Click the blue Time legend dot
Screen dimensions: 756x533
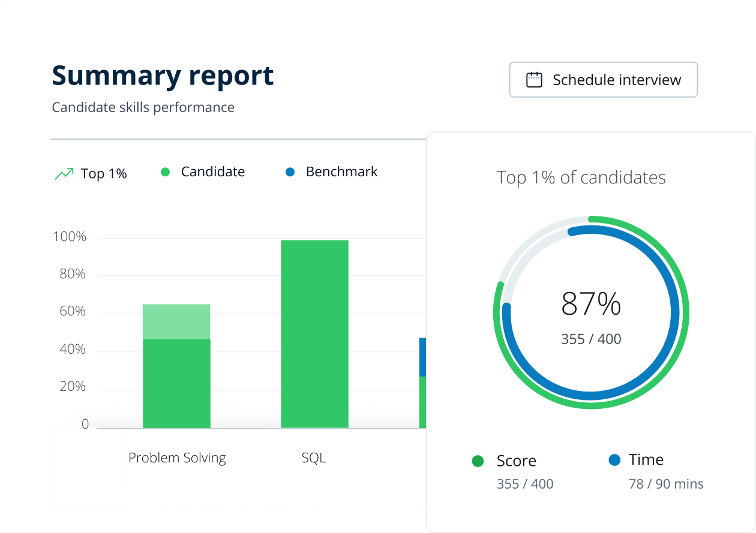click(x=614, y=460)
